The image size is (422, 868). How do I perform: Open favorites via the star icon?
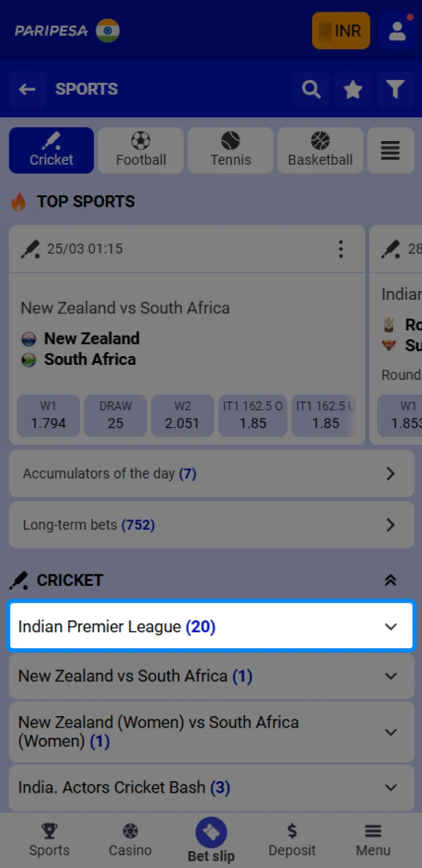[353, 89]
